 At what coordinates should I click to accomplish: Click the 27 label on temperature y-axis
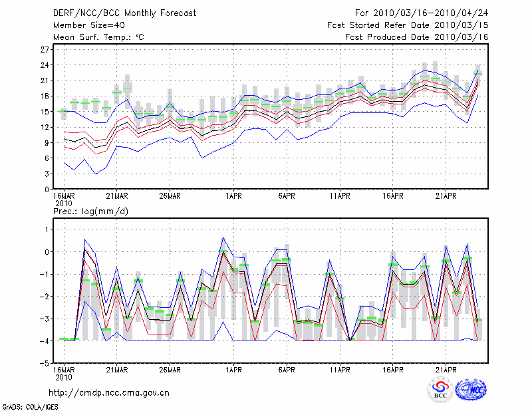point(45,50)
